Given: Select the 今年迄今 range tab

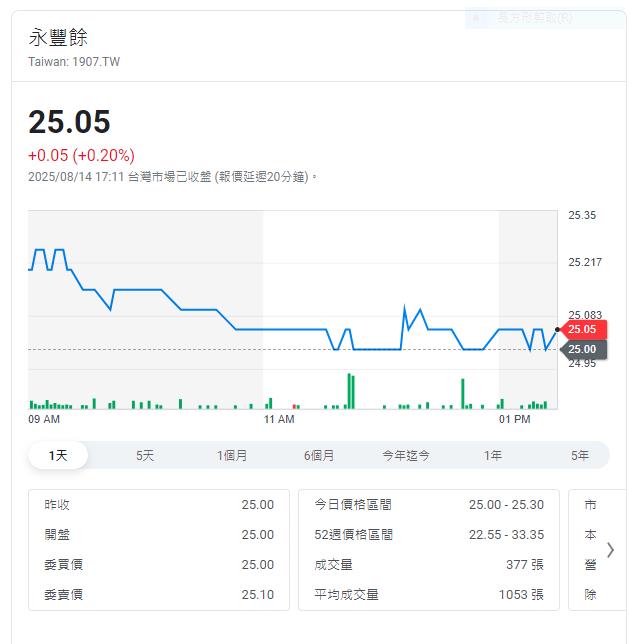Looking at the screenshot, I should click(x=406, y=455).
